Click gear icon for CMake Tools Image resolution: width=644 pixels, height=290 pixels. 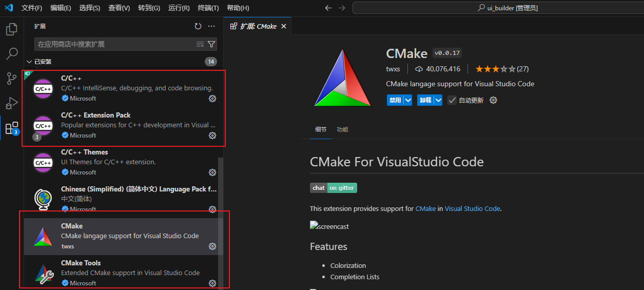point(212,283)
